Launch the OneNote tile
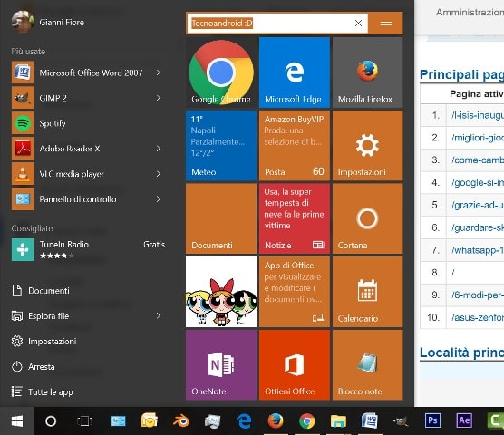The image size is (504, 435). pyautogui.click(x=221, y=365)
